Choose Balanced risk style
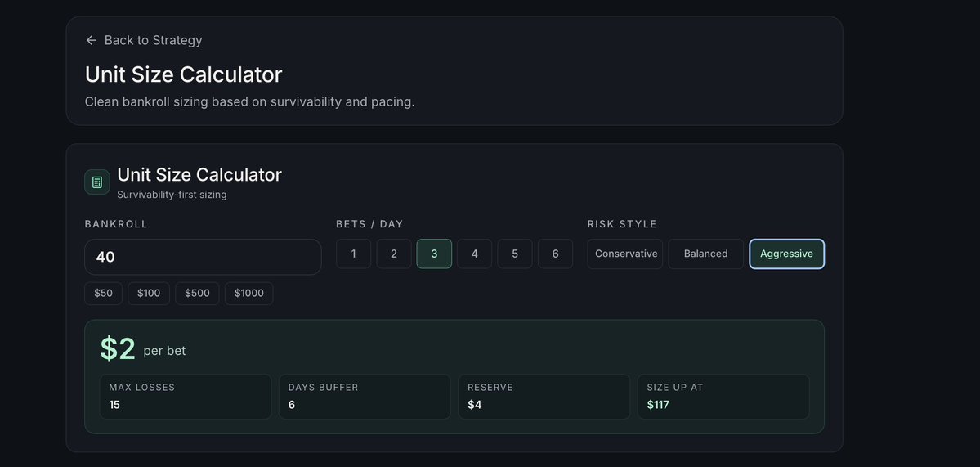 pyautogui.click(x=705, y=254)
